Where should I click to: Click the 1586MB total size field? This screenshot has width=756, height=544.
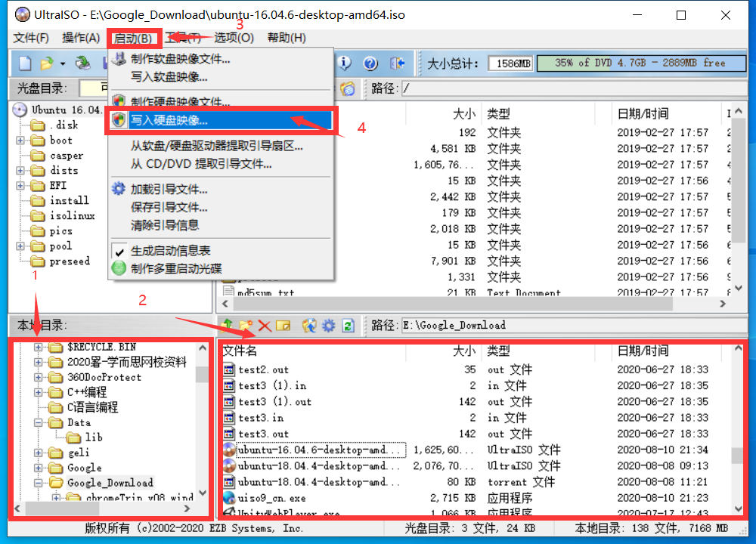click(510, 63)
